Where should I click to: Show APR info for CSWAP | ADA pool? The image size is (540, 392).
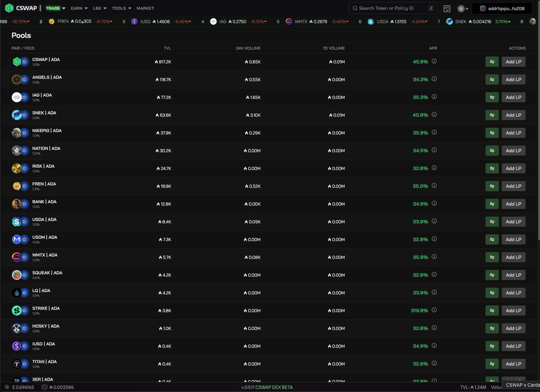click(434, 61)
